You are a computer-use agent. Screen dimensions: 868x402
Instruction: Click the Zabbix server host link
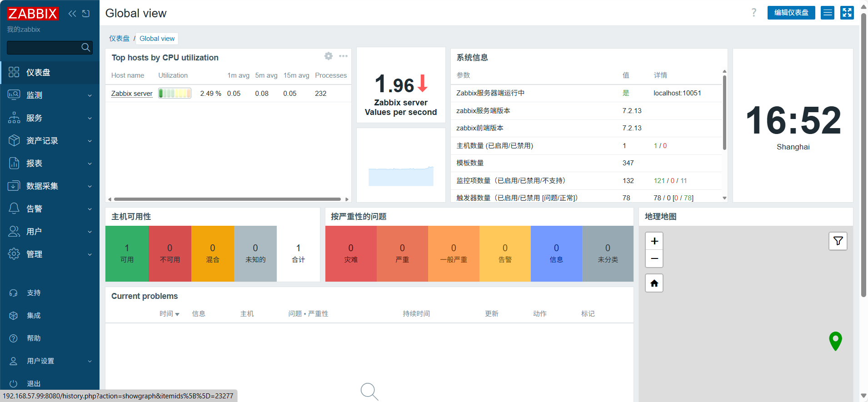click(x=132, y=94)
